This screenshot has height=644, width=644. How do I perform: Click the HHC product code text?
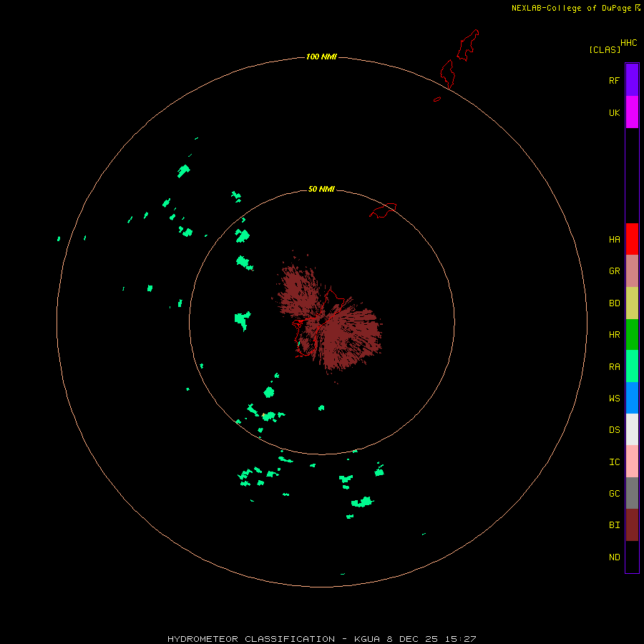tap(628, 43)
